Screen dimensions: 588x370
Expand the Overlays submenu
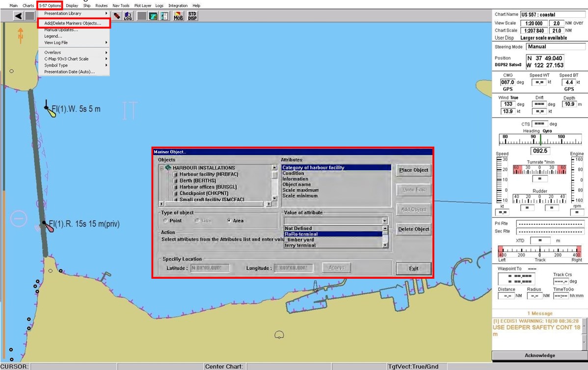tap(74, 53)
